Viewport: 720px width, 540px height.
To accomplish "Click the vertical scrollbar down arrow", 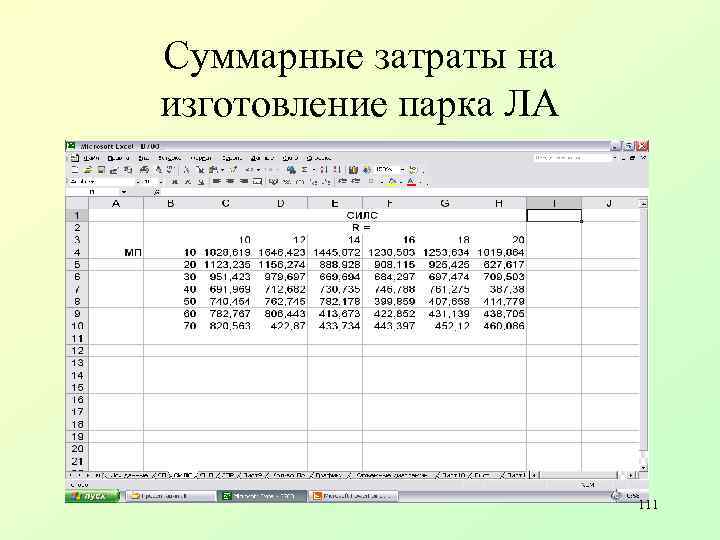I will pyautogui.click(x=644, y=467).
